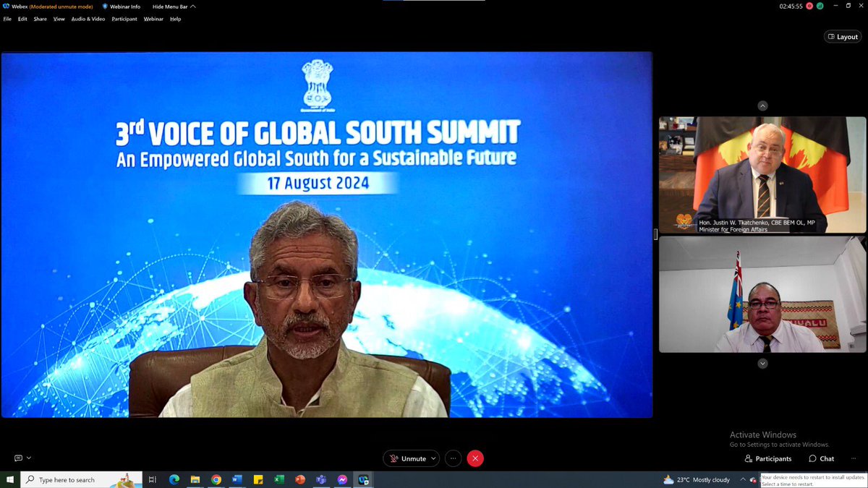Screen dimensions: 868x488
Task: Open the Chat panel
Action: [821, 458]
